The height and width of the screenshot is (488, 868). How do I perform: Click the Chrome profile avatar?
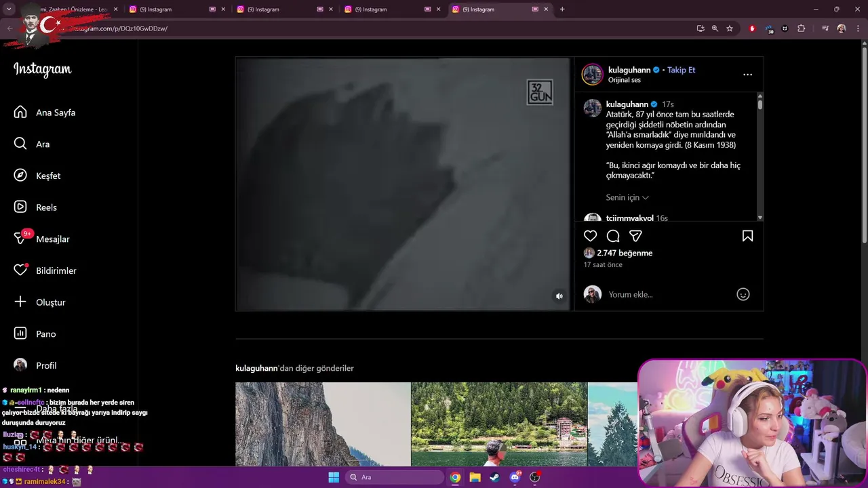point(842,28)
